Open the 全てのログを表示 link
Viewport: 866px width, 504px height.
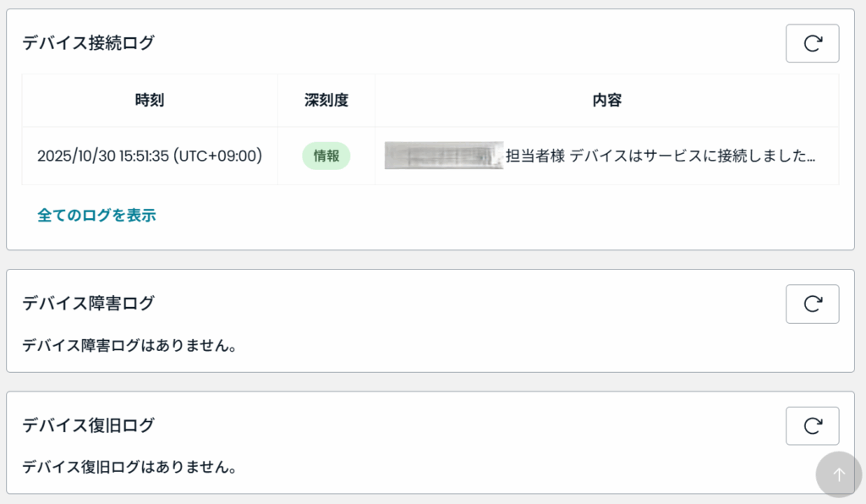coord(96,215)
